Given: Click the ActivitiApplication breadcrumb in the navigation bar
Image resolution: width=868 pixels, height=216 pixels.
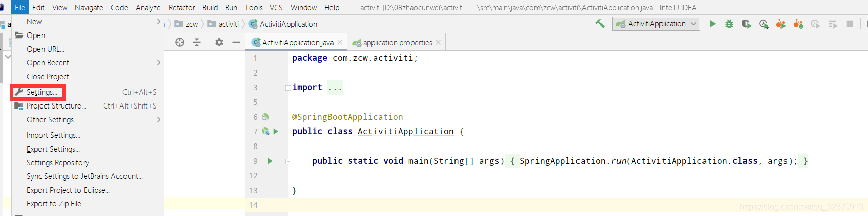Looking at the screenshot, I should point(283,24).
